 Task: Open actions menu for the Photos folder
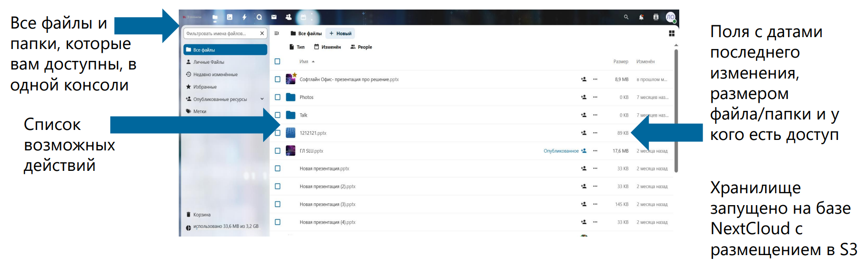point(595,97)
